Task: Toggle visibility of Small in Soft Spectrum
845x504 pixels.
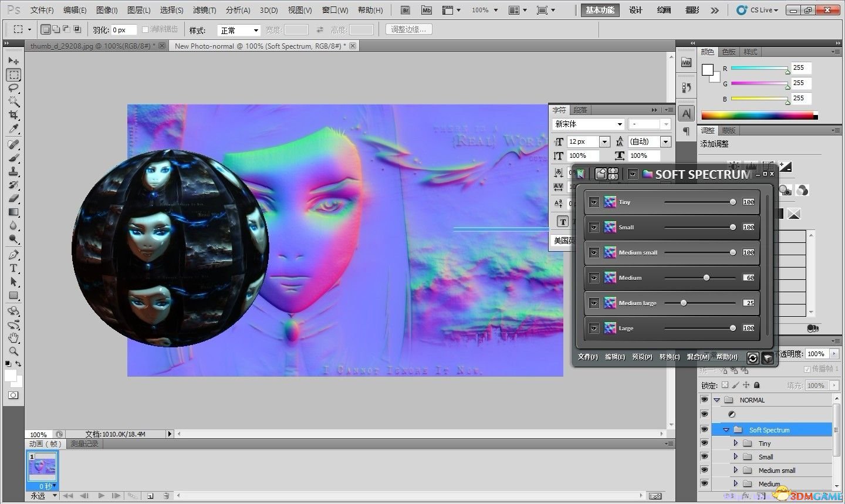Action: tap(594, 227)
